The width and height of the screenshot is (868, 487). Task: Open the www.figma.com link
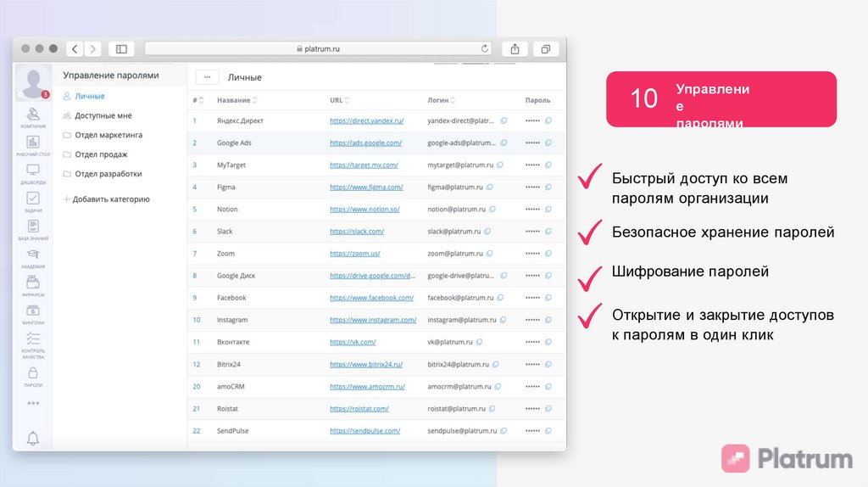pyautogui.click(x=366, y=188)
